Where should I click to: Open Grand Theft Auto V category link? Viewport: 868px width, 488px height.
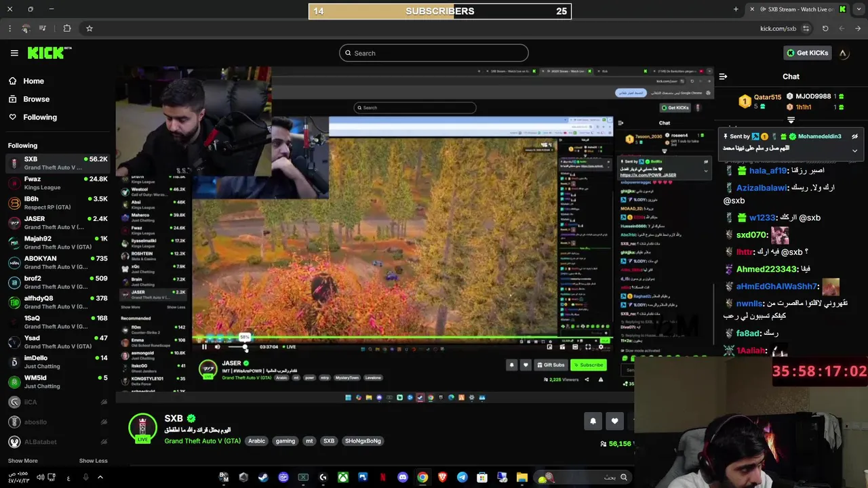click(x=202, y=441)
